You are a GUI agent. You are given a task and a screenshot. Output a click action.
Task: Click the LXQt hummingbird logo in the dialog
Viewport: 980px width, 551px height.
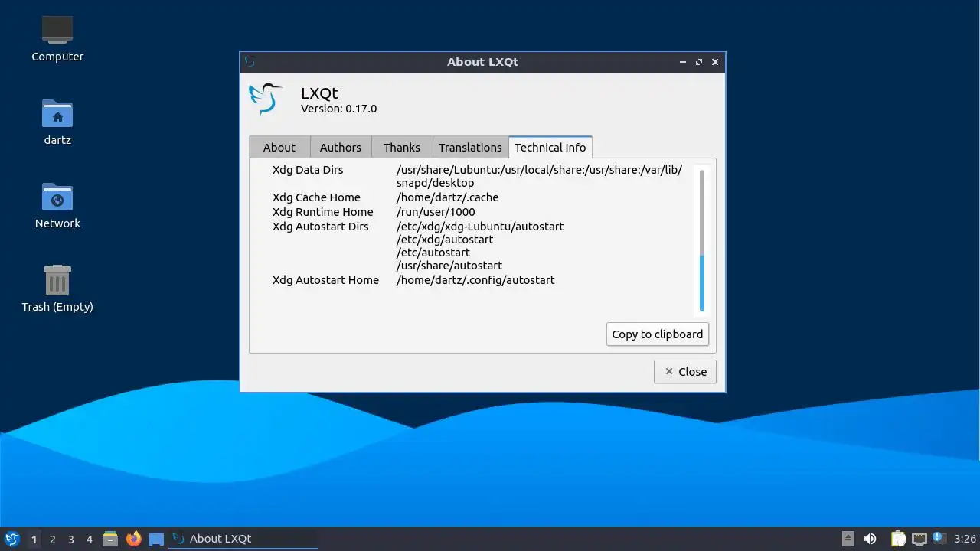(266, 99)
